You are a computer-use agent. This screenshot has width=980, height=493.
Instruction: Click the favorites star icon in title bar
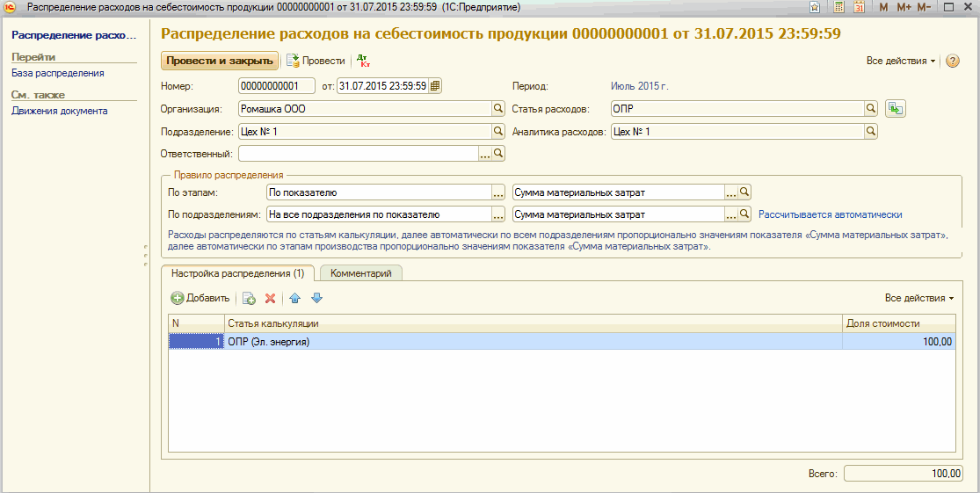[x=815, y=7]
